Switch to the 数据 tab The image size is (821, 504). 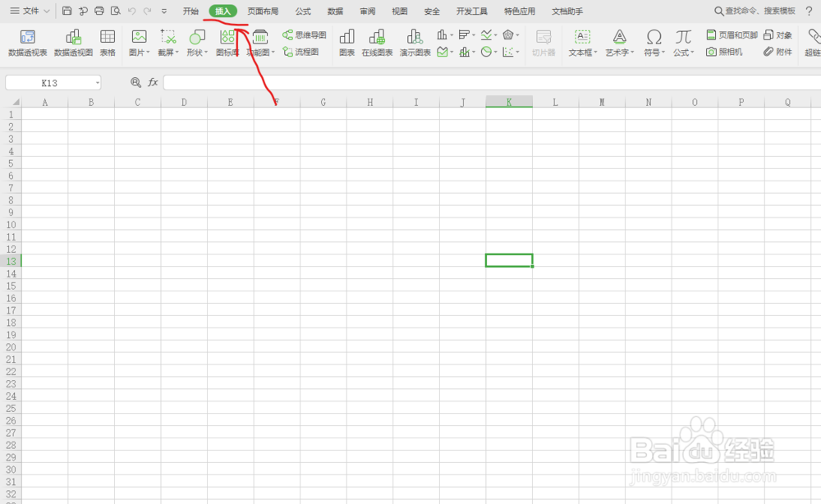pyautogui.click(x=335, y=11)
